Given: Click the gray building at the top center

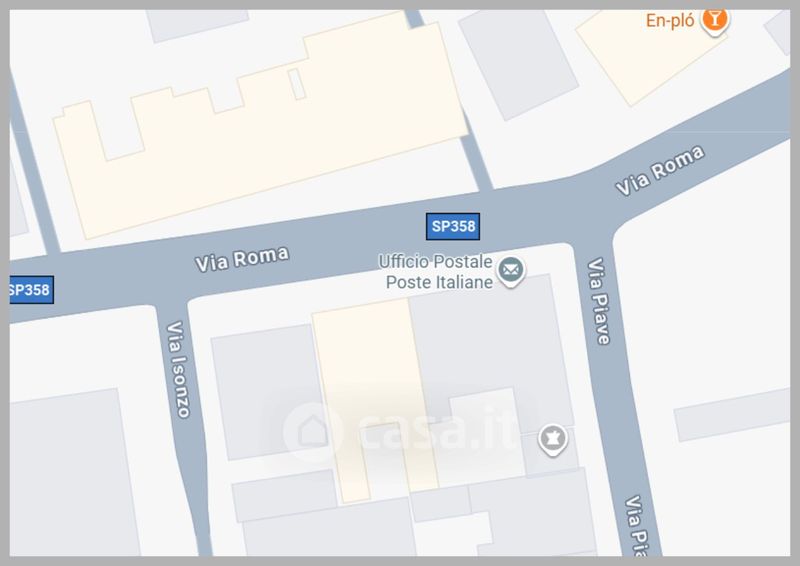Looking at the screenshot, I should pyautogui.click(x=518, y=64).
